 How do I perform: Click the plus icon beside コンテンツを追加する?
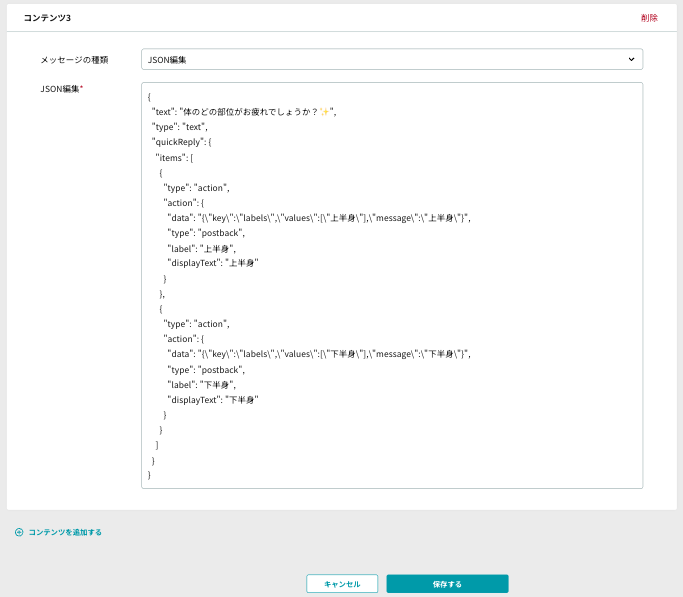coord(19,532)
